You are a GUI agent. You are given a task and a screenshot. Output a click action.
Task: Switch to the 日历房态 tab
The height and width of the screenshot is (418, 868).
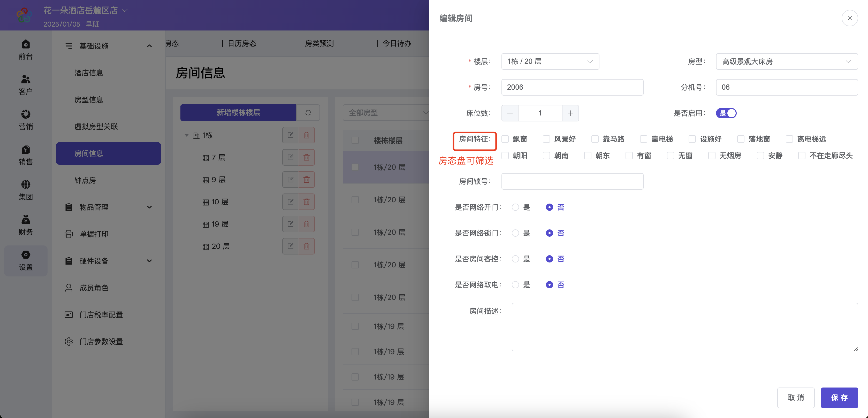pyautogui.click(x=242, y=43)
